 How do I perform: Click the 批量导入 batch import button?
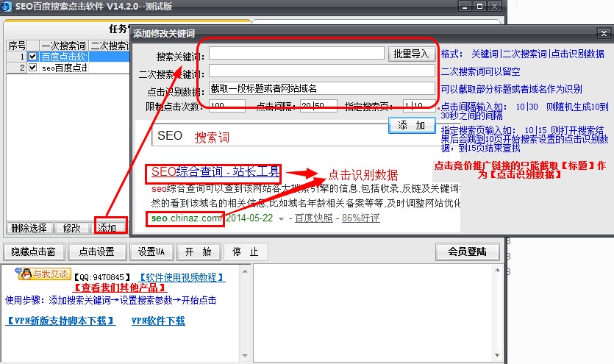pos(410,54)
